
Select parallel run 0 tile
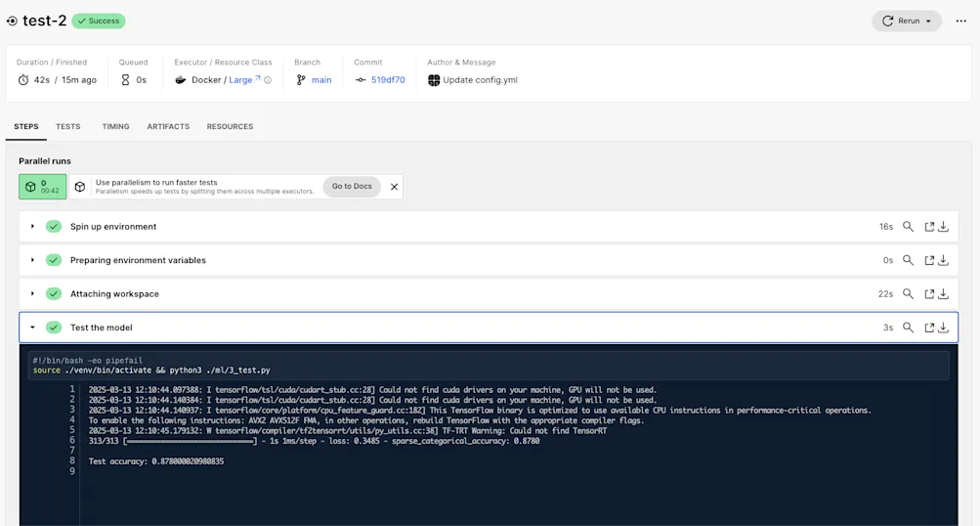pos(42,187)
